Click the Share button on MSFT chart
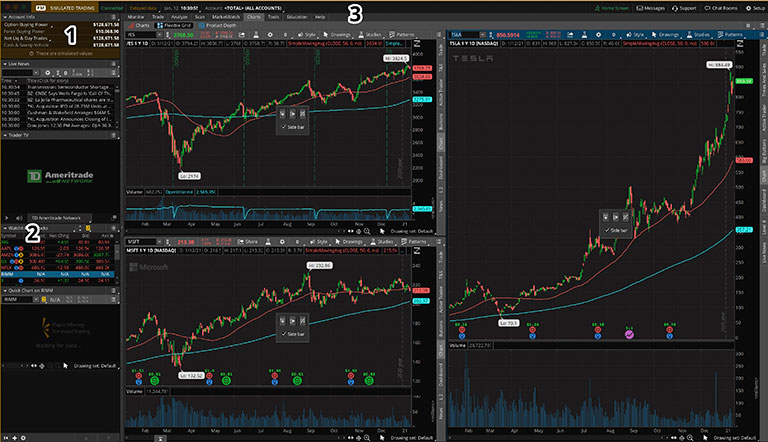This screenshot has height=442, width=768. pyautogui.click(x=248, y=242)
